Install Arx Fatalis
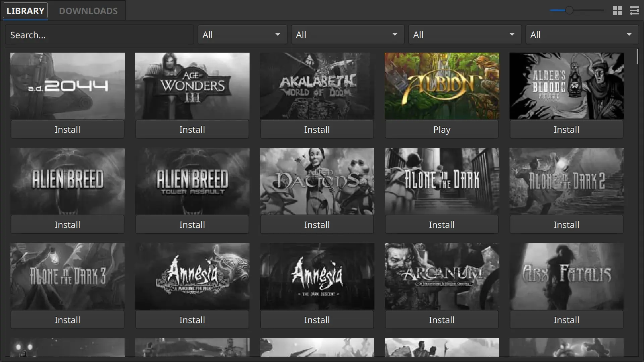Screen dimensions: 644x362 point(566,320)
